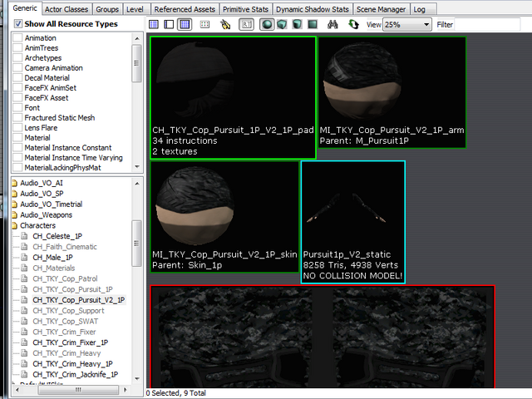Select Pursuit1p_V2_static mesh thumbnail
Viewport: 532px width, 399px height.
pyautogui.click(x=352, y=222)
